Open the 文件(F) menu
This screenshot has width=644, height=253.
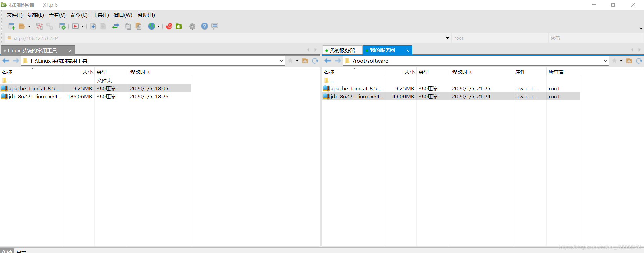click(x=15, y=15)
